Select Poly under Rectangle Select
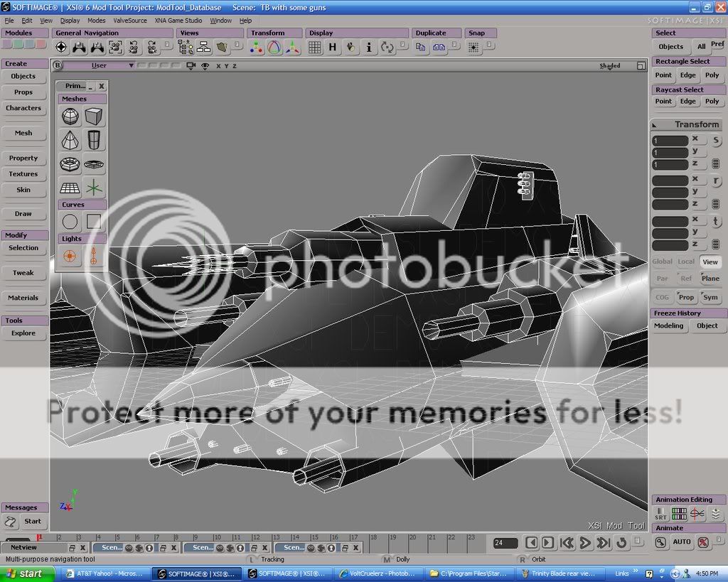The width and height of the screenshot is (728, 582). pyautogui.click(x=712, y=75)
